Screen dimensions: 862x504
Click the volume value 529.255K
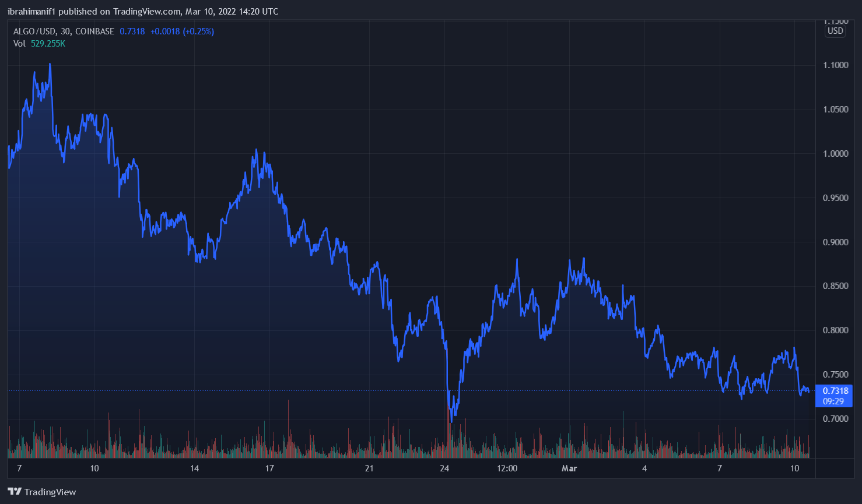[x=48, y=44]
